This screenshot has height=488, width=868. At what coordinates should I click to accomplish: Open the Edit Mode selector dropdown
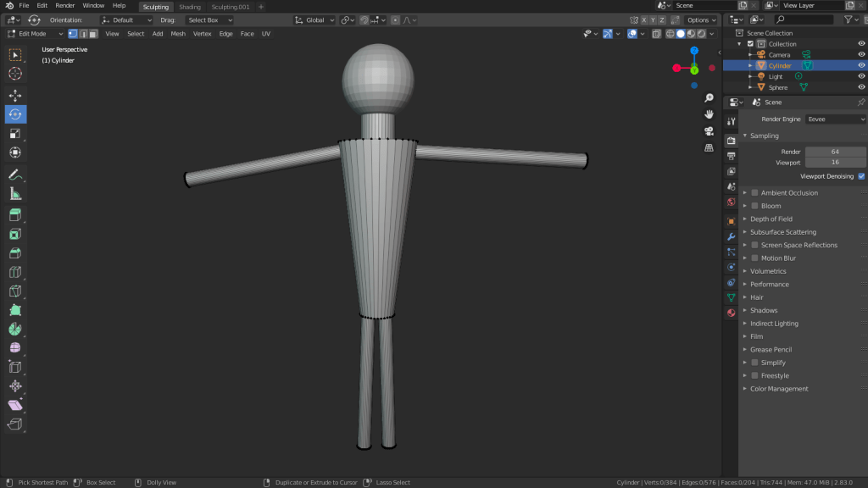pyautogui.click(x=34, y=34)
